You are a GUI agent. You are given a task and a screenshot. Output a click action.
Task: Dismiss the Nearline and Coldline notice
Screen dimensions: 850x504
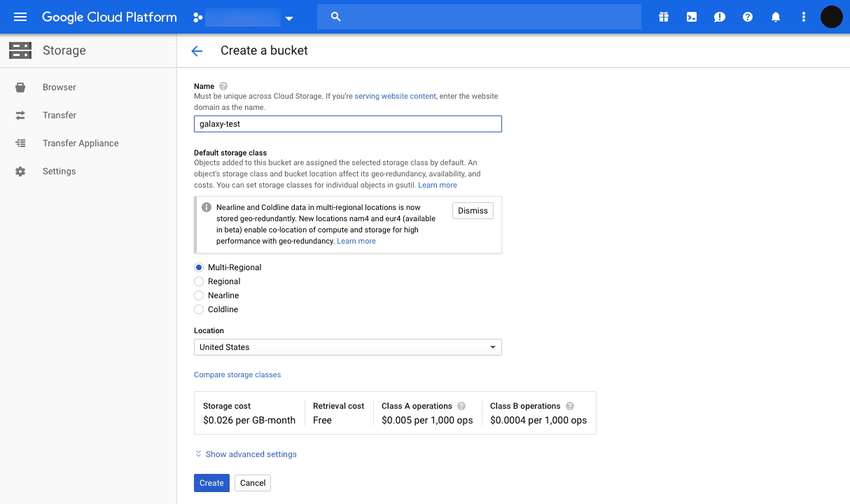(473, 211)
